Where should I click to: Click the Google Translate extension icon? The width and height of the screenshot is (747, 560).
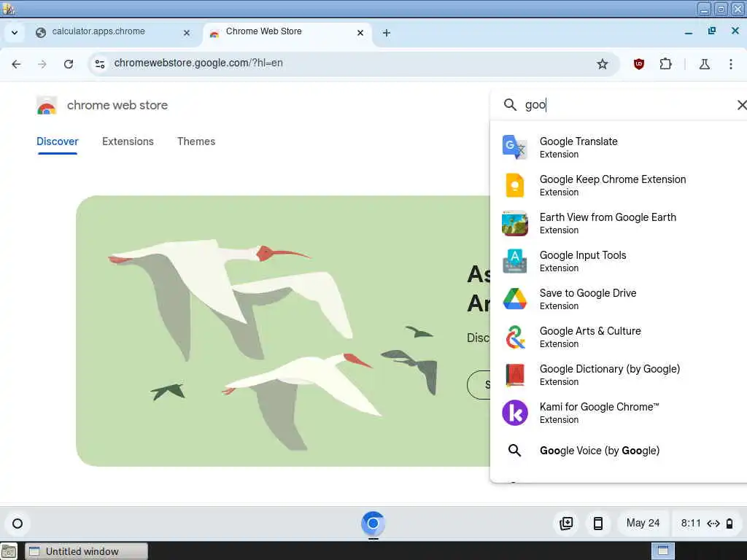pyautogui.click(x=514, y=147)
